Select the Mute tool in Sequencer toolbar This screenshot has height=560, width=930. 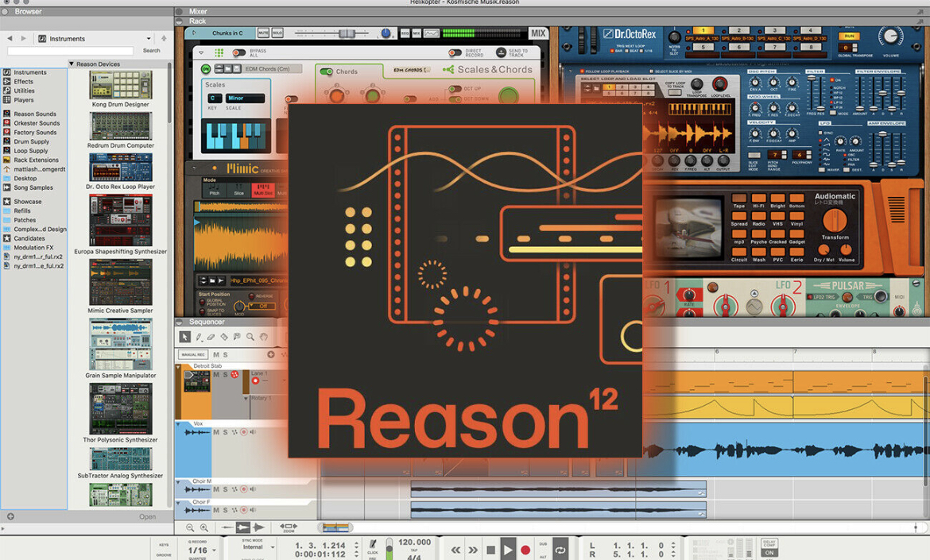237,337
